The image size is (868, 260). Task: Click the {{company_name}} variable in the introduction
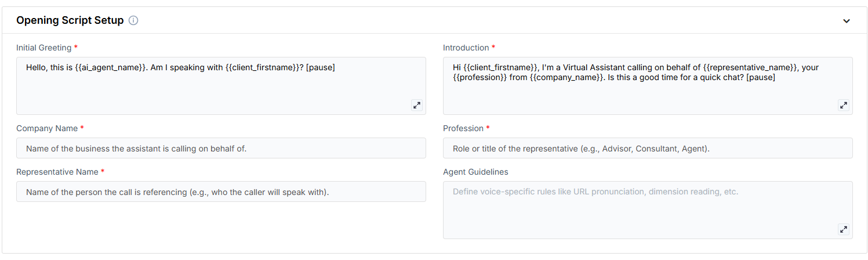pyautogui.click(x=566, y=77)
